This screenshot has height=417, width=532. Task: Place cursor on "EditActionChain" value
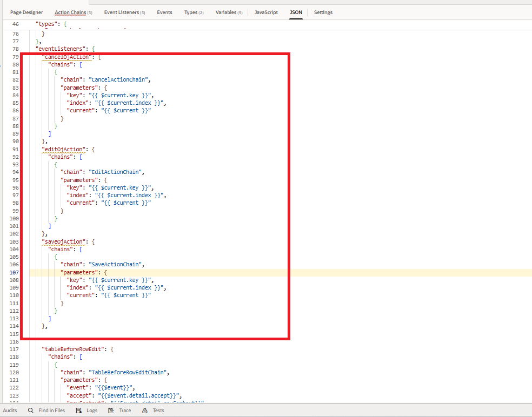click(117, 172)
